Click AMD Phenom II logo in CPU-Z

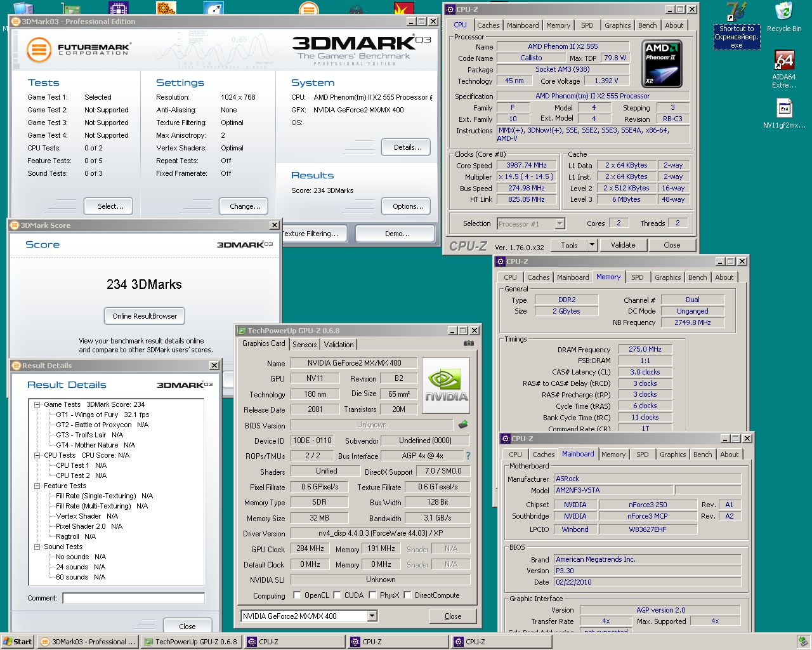point(663,64)
